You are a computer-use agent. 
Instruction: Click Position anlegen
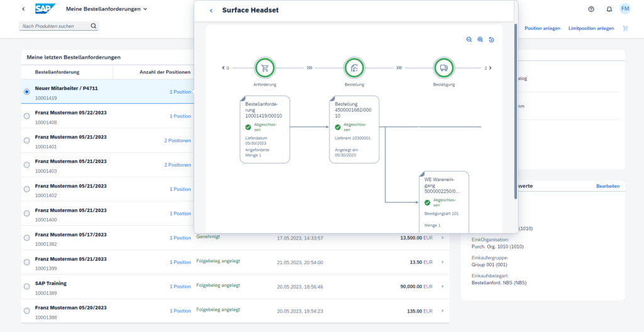[542, 28]
